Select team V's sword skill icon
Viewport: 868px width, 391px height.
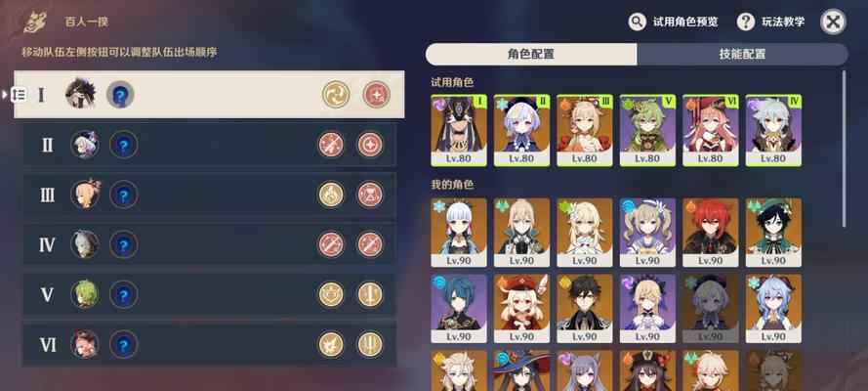(370, 294)
